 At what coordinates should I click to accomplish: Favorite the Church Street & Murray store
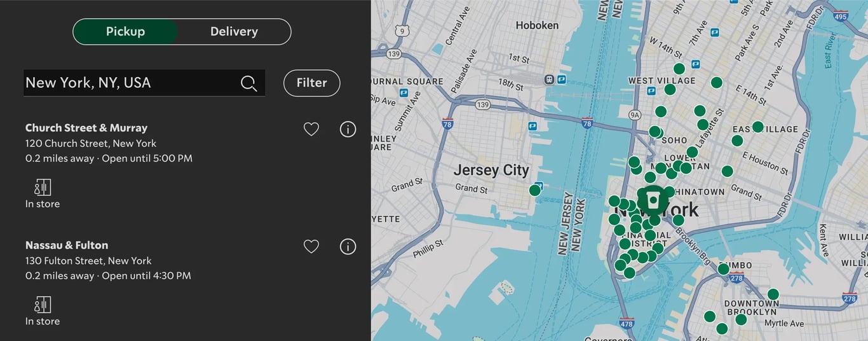pyautogui.click(x=311, y=129)
